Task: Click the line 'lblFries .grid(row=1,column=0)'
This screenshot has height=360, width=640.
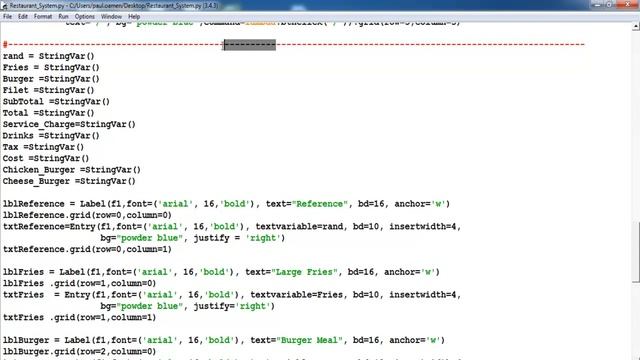Action: pos(79,284)
